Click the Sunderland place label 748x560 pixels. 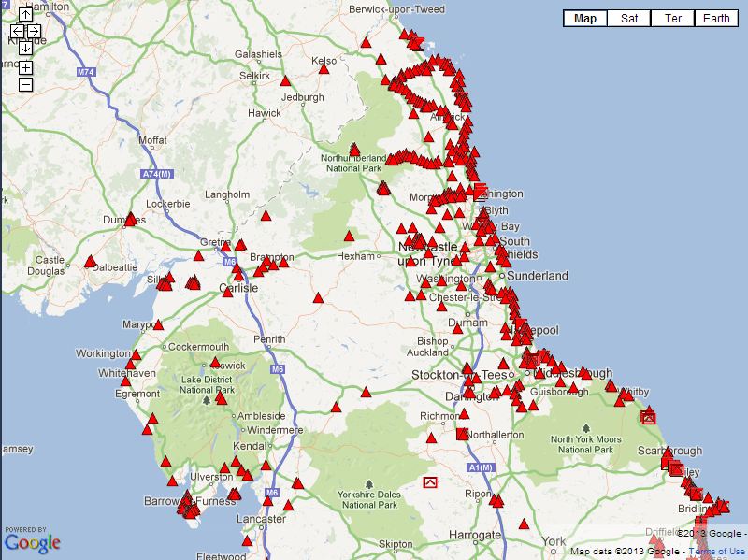point(538,276)
